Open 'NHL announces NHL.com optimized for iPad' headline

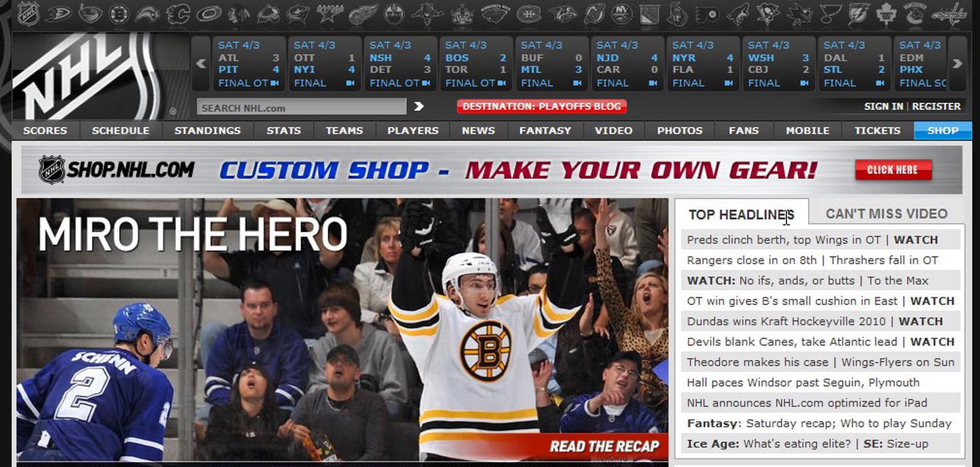807,403
